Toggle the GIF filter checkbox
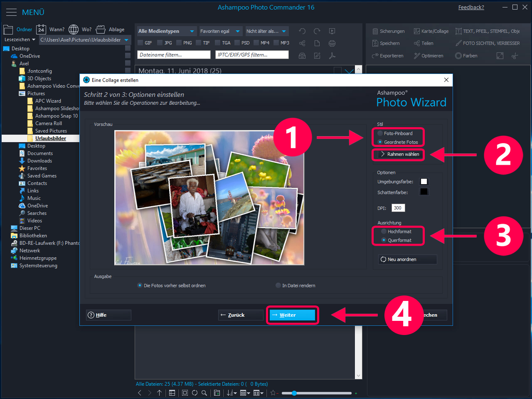 coord(140,43)
